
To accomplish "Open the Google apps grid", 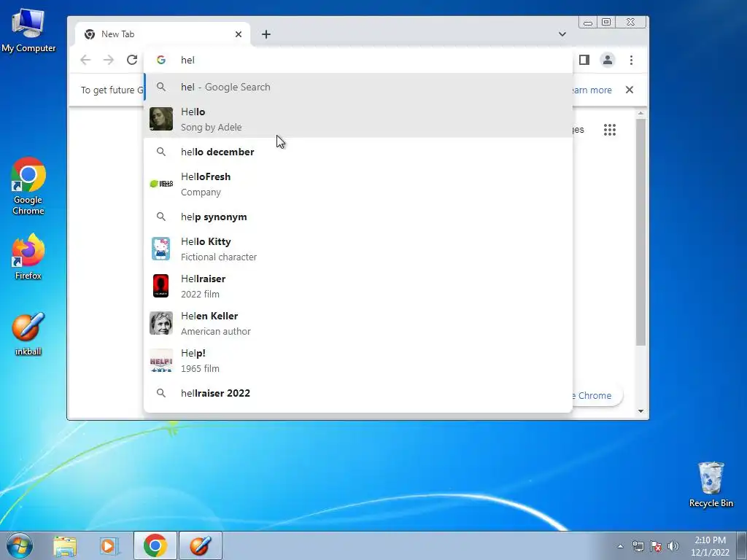I will coord(610,130).
